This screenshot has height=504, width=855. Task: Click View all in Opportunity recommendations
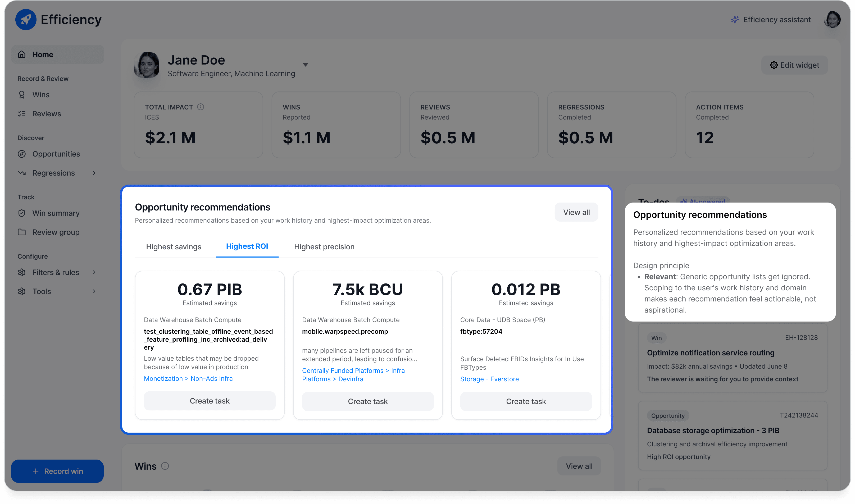click(576, 212)
